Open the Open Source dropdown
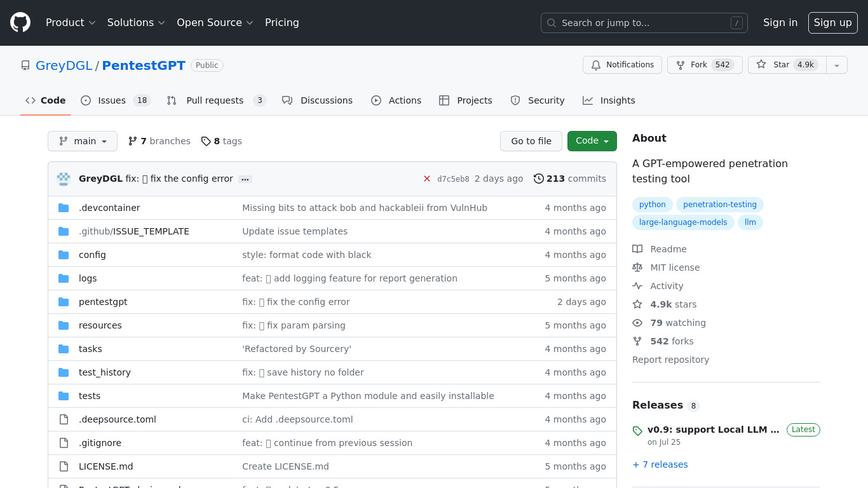Image resolution: width=868 pixels, height=488 pixels. pyautogui.click(x=215, y=22)
